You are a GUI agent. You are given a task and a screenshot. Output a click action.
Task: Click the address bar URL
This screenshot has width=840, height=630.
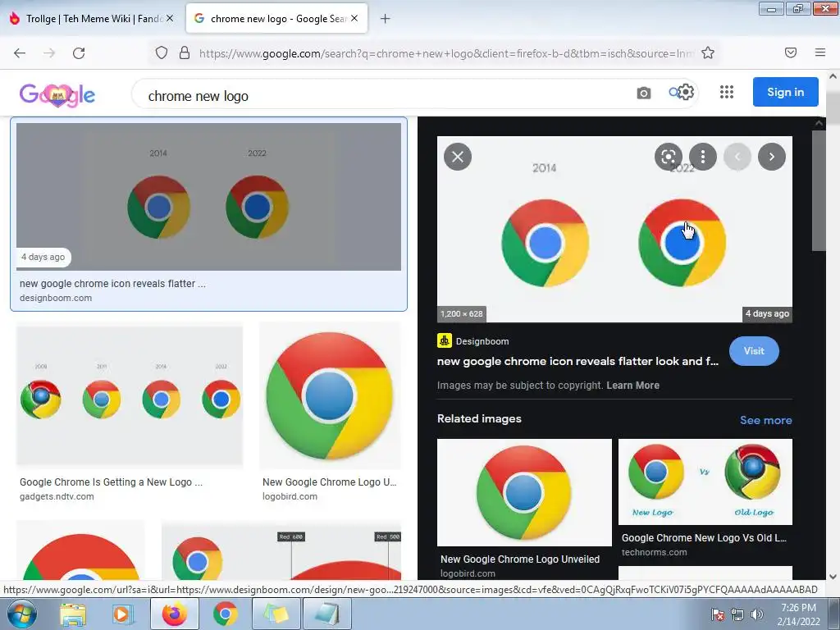point(446,53)
